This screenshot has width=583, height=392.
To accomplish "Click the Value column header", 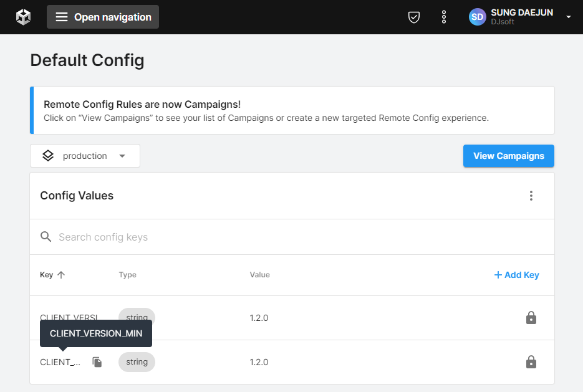I will (259, 275).
